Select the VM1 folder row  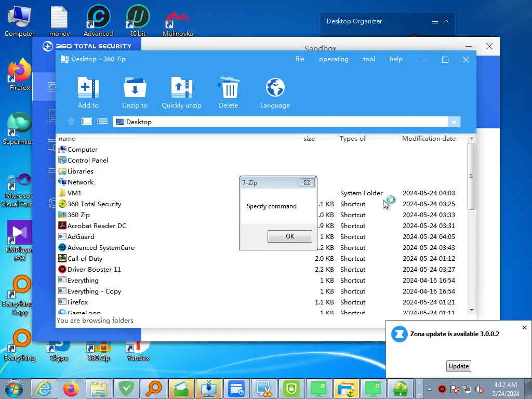[261, 193]
